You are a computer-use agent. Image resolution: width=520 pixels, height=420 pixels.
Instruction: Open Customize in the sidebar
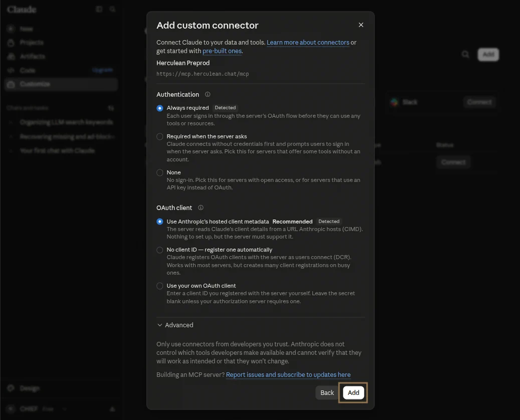pyautogui.click(x=61, y=84)
